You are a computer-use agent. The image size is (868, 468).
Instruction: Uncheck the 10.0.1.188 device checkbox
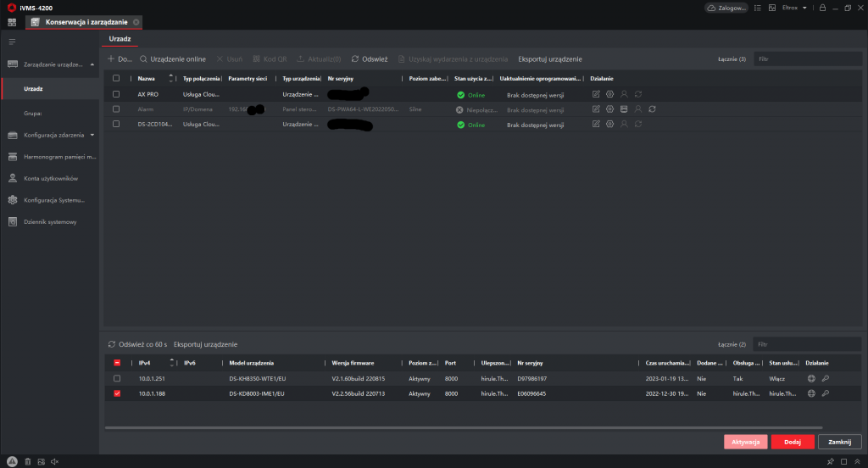click(117, 393)
